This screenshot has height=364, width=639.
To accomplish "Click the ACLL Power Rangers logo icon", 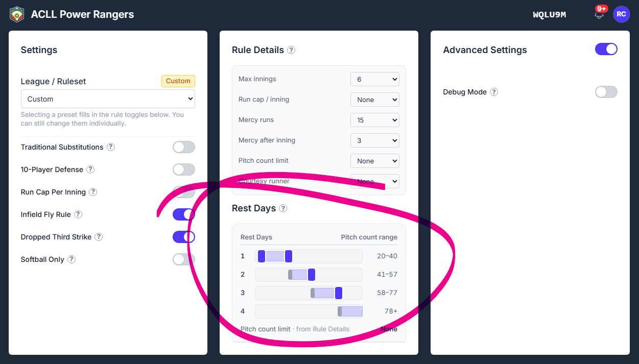I will pyautogui.click(x=17, y=14).
